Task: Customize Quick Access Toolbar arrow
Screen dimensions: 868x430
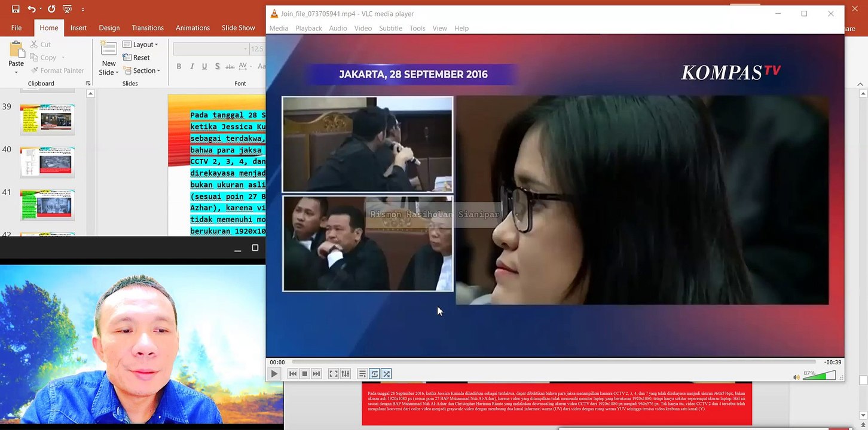Action: pyautogui.click(x=82, y=10)
